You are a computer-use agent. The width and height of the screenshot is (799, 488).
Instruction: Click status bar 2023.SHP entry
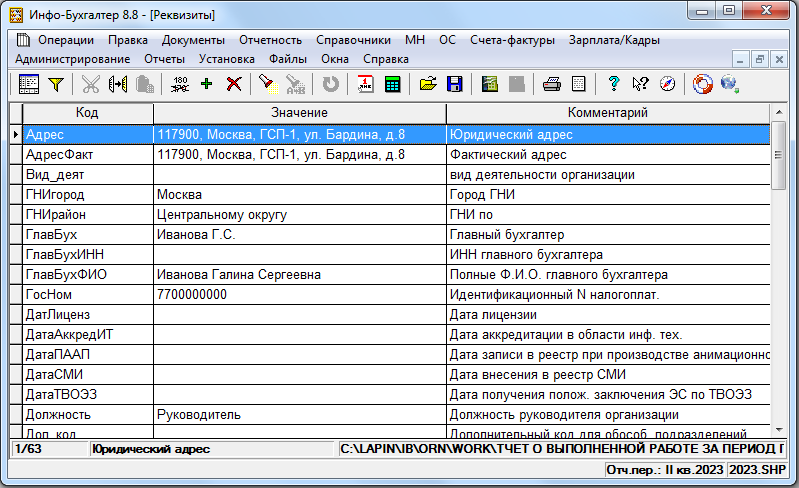pos(757,470)
